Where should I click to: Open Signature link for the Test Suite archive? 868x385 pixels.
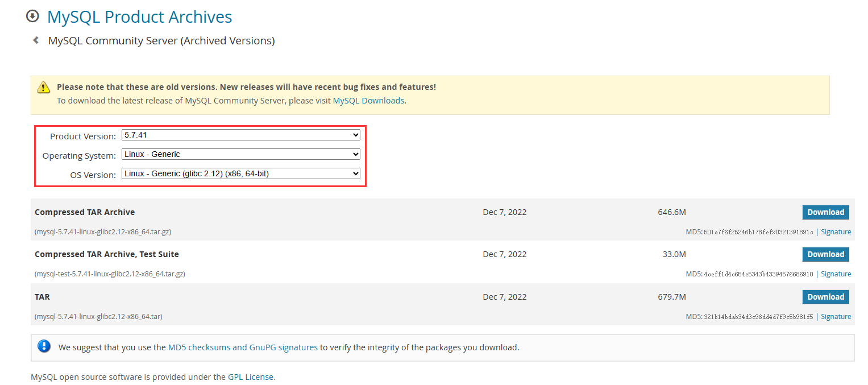(x=836, y=274)
